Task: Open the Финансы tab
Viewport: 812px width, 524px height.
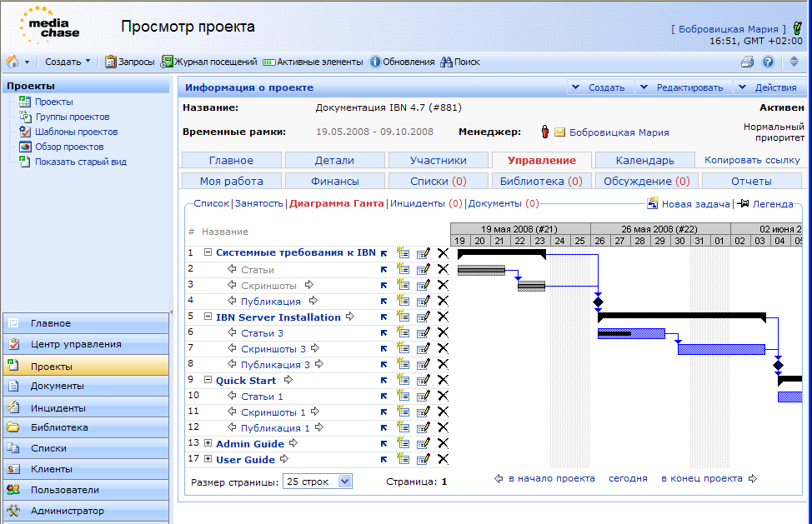Action: [x=334, y=181]
